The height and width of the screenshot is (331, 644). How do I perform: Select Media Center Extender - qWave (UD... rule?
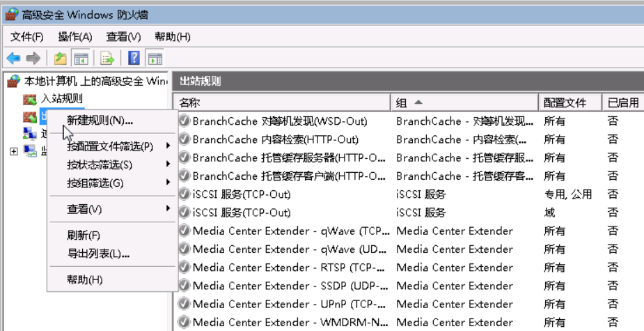[x=290, y=249]
